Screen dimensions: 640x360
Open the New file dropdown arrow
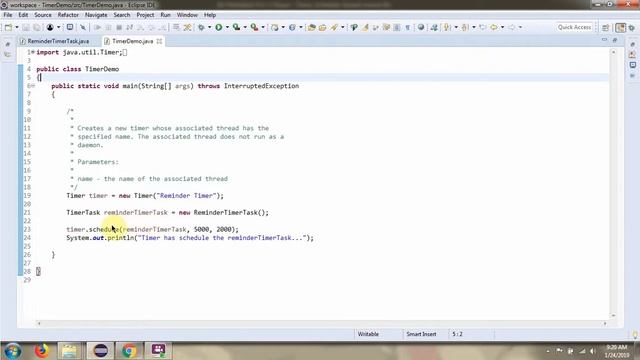(x=17, y=27)
